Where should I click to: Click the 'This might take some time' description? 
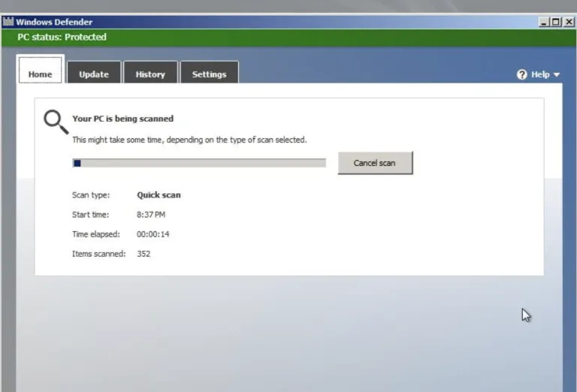(x=189, y=140)
